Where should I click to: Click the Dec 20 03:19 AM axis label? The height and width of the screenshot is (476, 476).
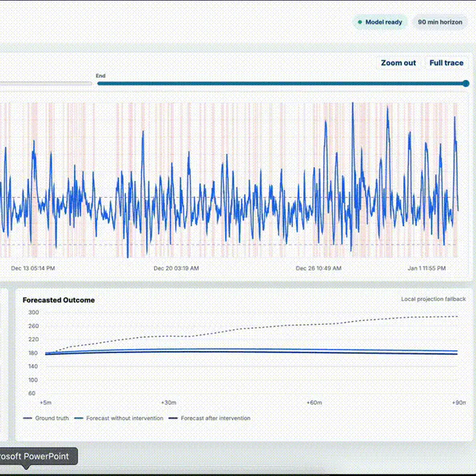(176, 268)
